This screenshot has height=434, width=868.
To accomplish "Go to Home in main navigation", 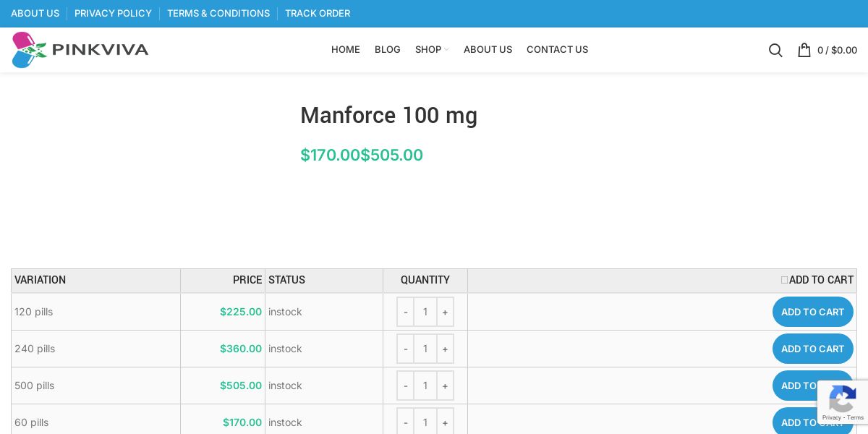I will [346, 50].
